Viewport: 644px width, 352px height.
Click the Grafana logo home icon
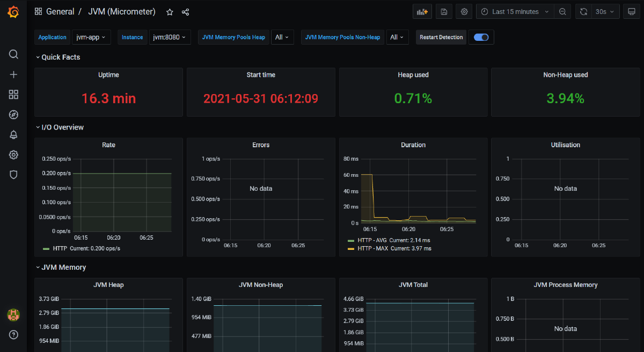(13, 12)
